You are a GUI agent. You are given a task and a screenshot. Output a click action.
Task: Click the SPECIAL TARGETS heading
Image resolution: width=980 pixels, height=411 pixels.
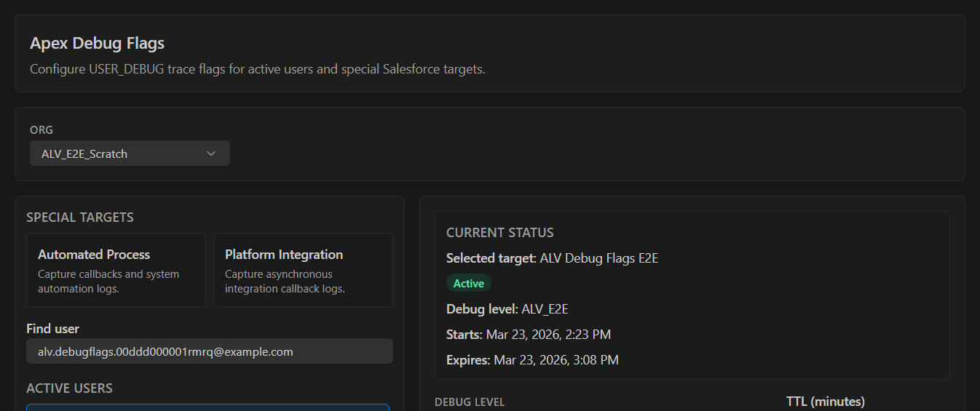coord(80,218)
